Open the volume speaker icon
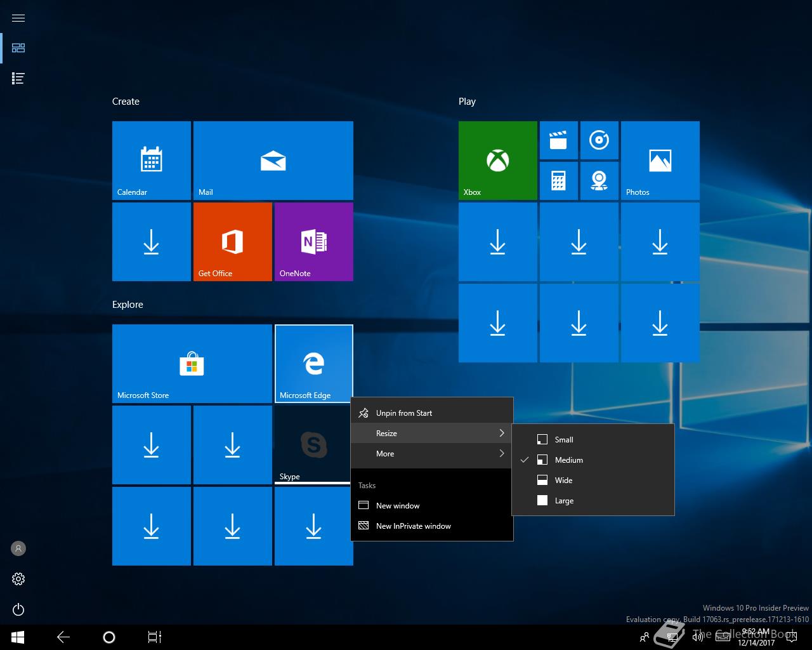The height and width of the screenshot is (650, 812). click(x=697, y=637)
